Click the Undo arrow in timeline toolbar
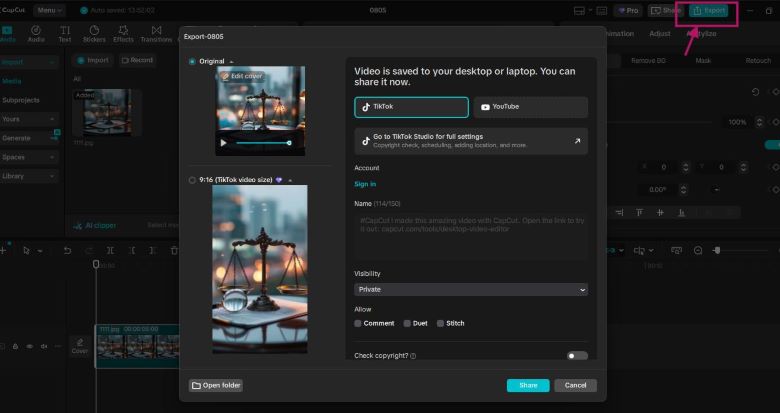This screenshot has width=780, height=413. tap(67, 251)
